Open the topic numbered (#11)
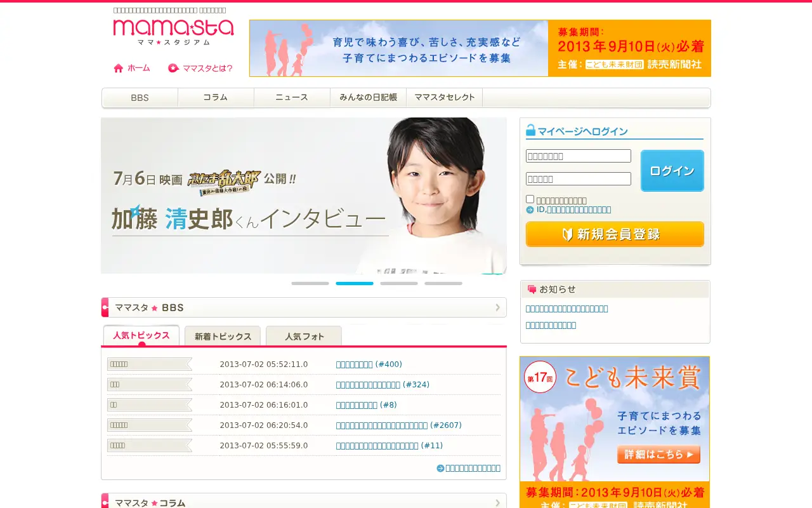This screenshot has width=812, height=508. point(390,446)
